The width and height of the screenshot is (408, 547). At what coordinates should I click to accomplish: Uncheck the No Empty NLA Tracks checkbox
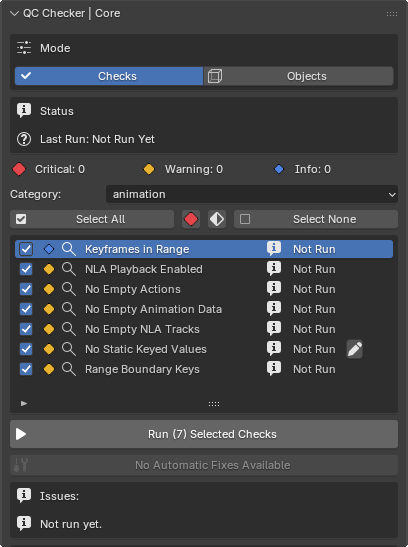coord(26,329)
